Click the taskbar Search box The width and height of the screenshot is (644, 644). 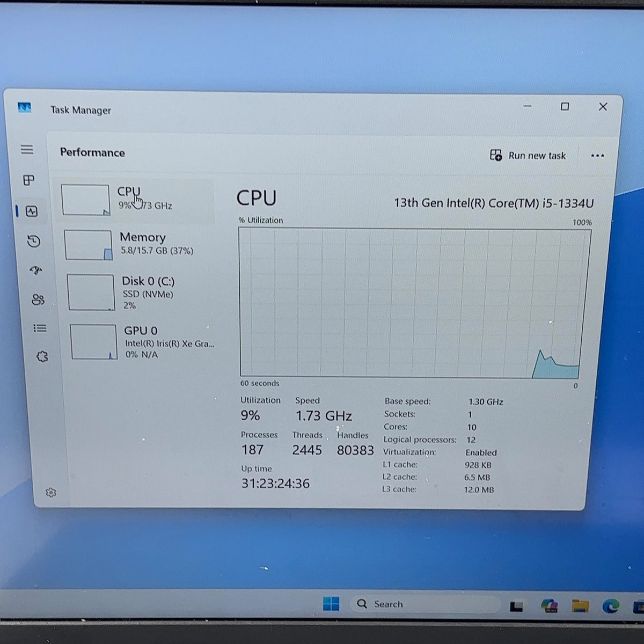(424, 604)
